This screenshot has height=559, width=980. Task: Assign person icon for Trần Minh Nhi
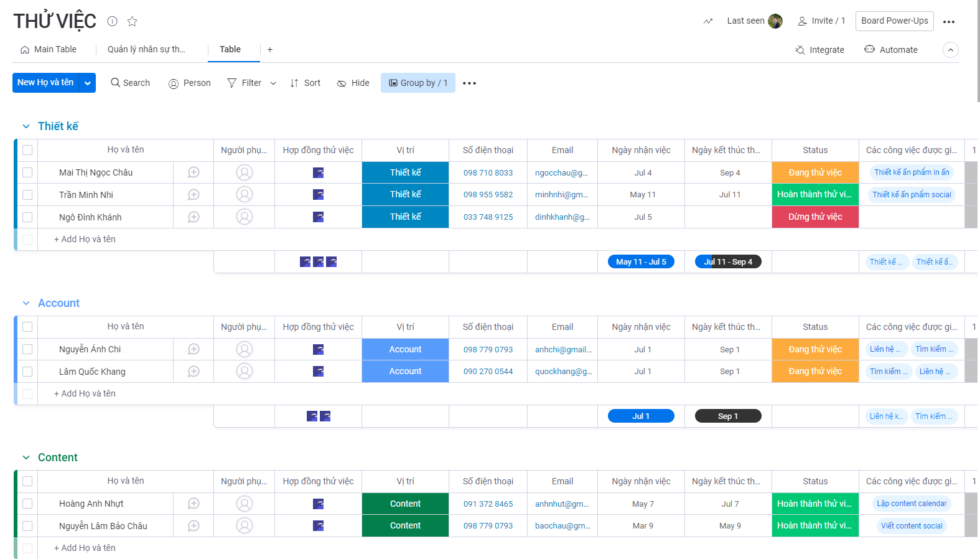tap(245, 195)
